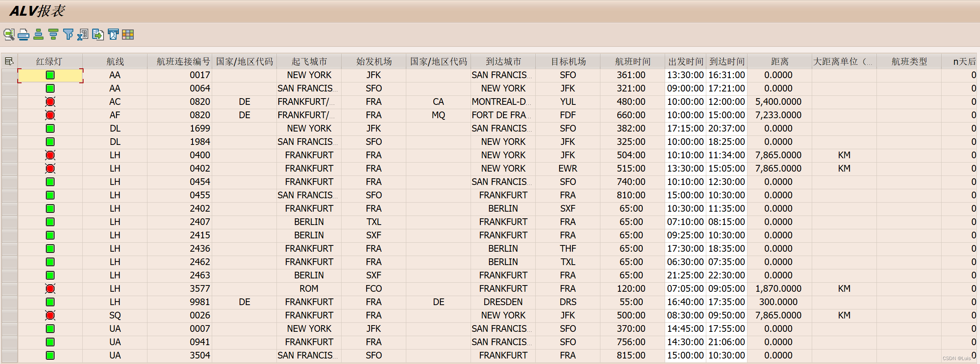Click green light for flight DL 1699
Image resolution: width=980 pixels, height=364 pixels.
pyautogui.click(x=50, y=128)
